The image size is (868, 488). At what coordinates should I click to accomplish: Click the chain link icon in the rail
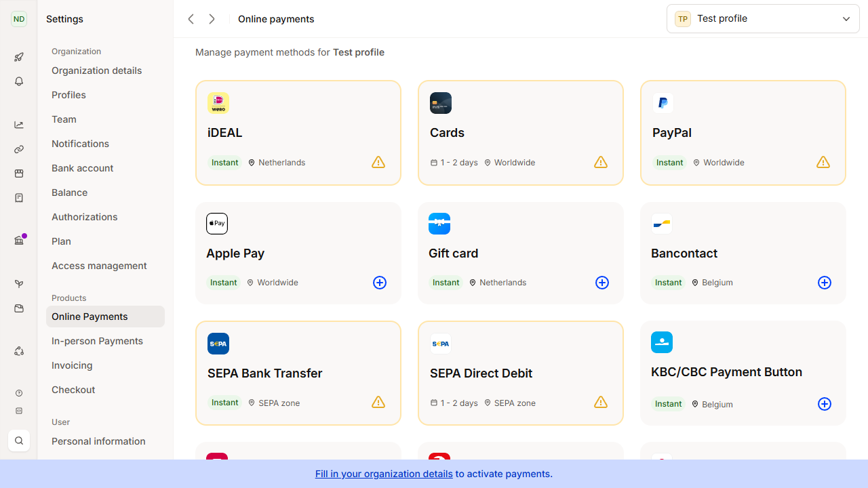pos(19,149)
